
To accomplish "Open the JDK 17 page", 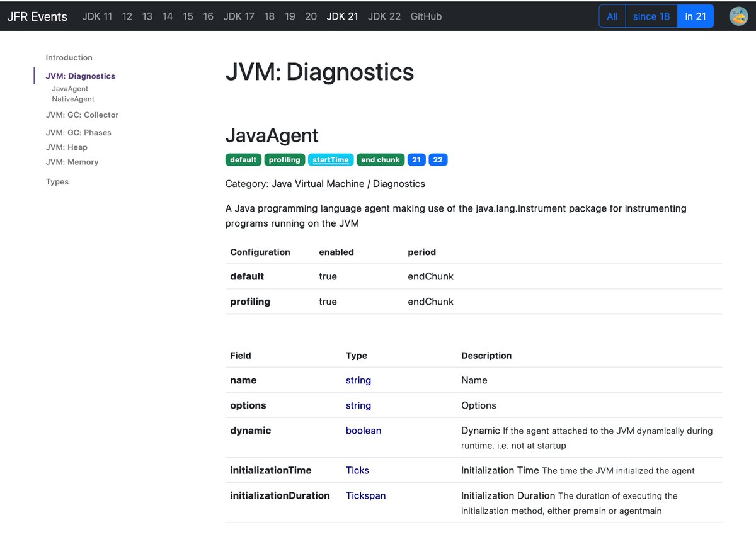I will click(239, 16).
